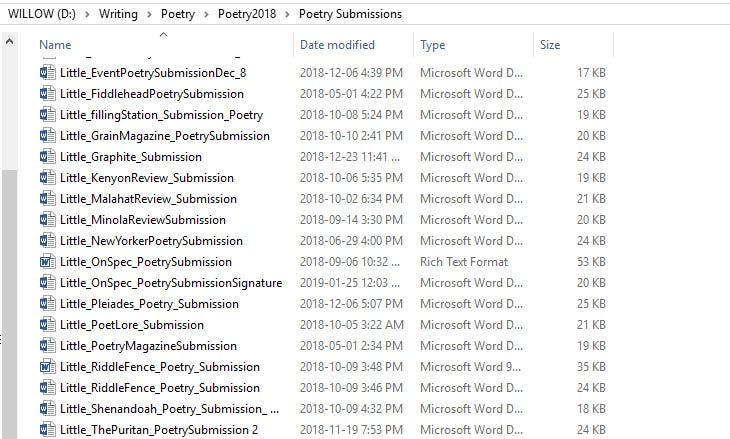Screen dimensions: 730x439
Task: Click the date 2018-10-08 5:24 PM
Action: pos(351,115)
